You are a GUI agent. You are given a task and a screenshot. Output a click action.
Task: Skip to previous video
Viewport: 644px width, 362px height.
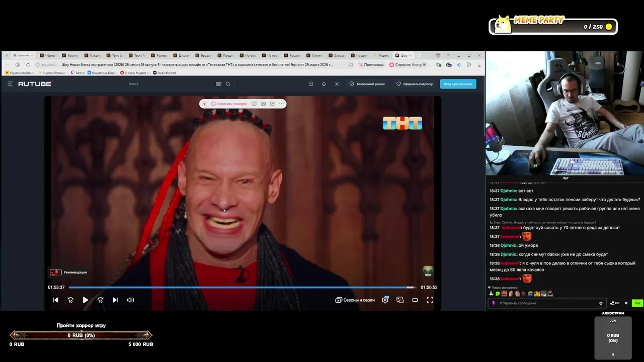(56, 300)
